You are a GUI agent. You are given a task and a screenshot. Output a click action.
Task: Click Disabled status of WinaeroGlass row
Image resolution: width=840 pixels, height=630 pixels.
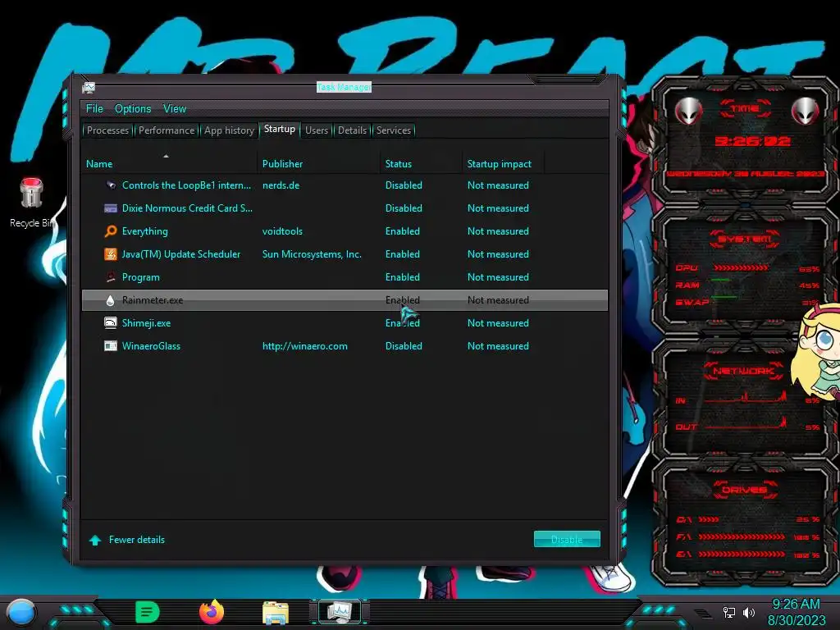click(x=404, y=346)
